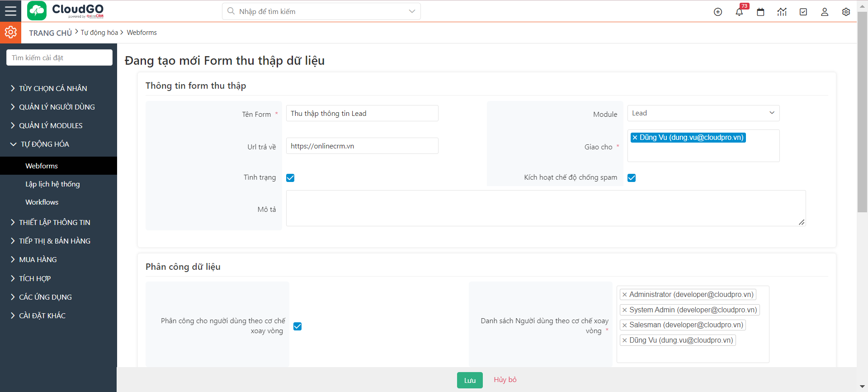The height and width of the screenshot is (392, 868).
Task: Open the calendar icon in header
Action: [760, 12]
